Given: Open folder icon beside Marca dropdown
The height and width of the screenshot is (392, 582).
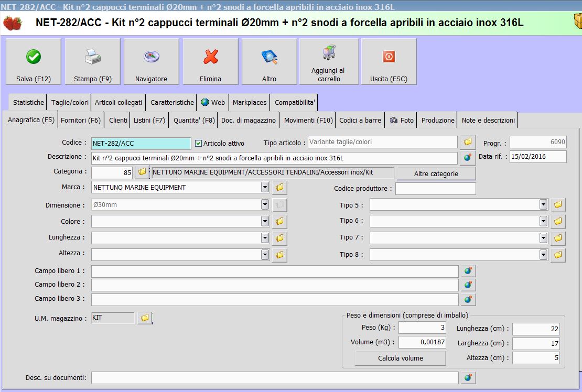Looking at the screenshot, I should coord(279,187).
